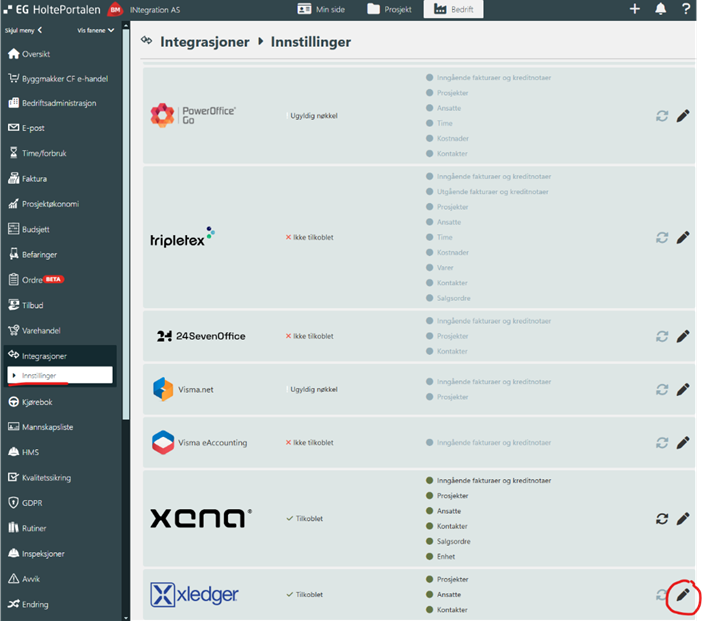
Task: Click the EG HoltePortalen logo
Action: point(50,9)
